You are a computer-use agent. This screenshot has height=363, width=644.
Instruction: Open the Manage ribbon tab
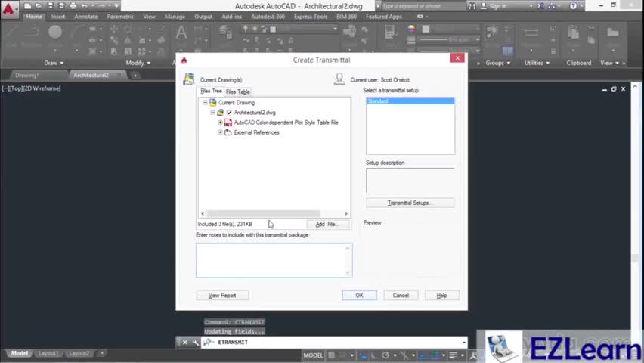point(175,17)
